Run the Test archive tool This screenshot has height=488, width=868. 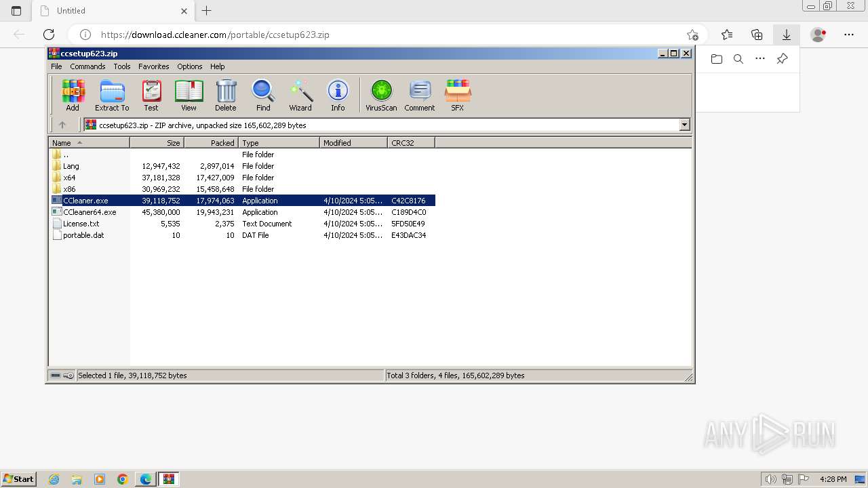point(151,95)
